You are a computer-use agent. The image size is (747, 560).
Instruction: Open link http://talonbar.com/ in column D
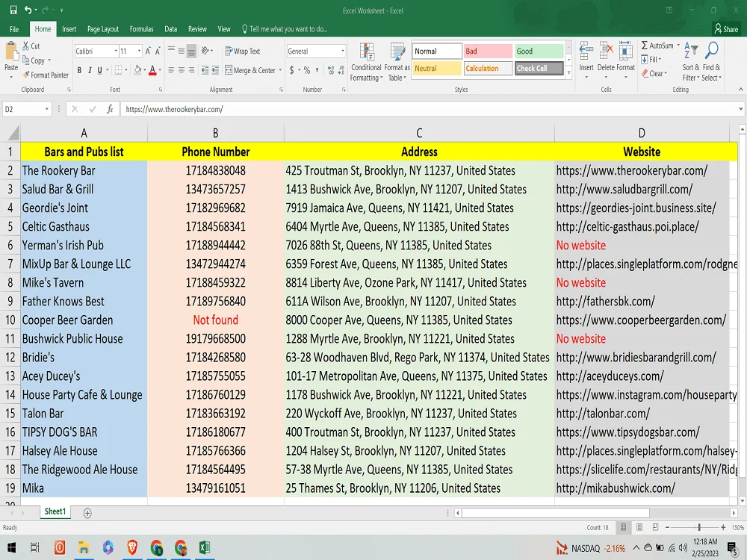tap(603, 414)
